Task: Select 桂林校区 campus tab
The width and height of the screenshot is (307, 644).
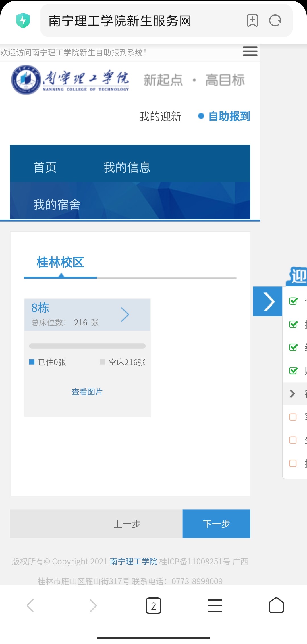Action: [x=60, y=262]
